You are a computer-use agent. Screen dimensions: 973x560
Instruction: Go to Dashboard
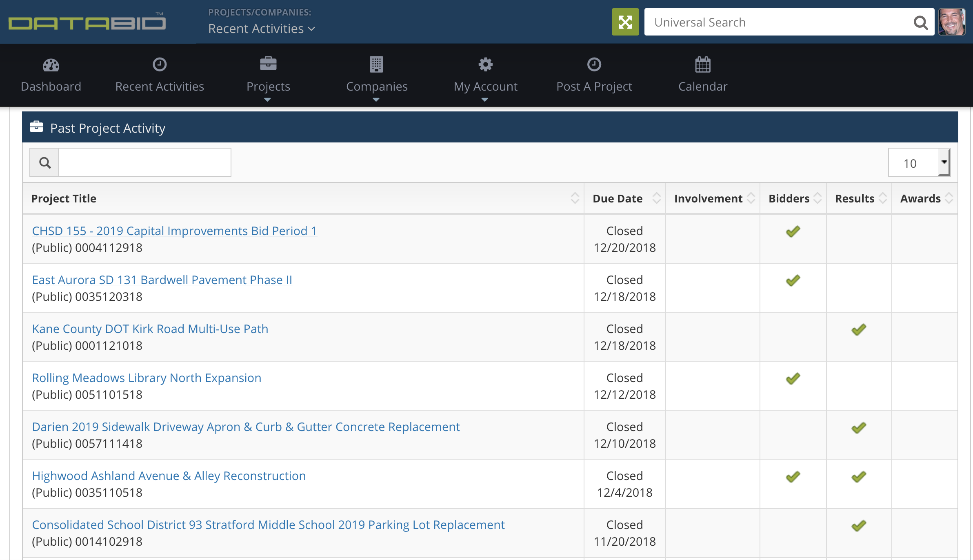click(x=51, y=76)
